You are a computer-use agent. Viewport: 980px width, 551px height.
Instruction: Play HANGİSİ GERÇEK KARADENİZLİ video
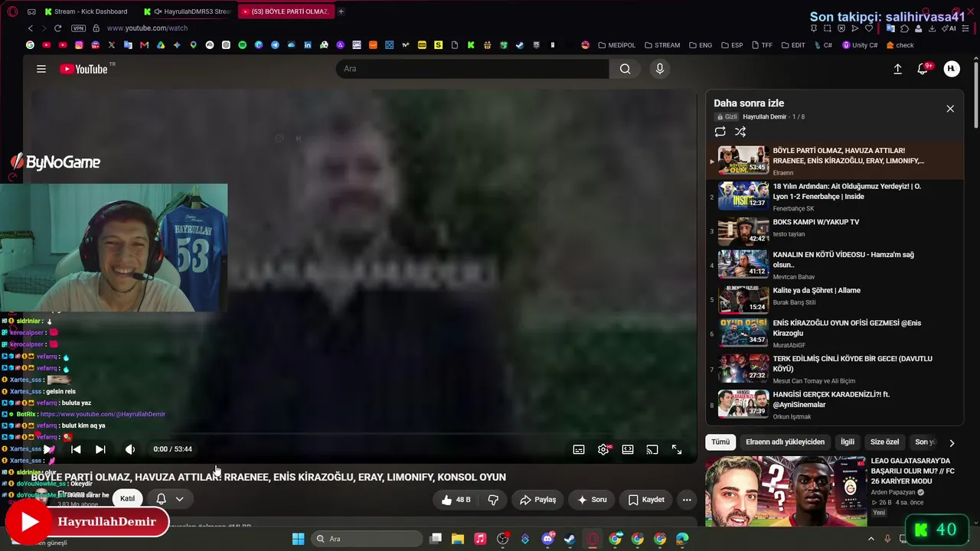835,403
